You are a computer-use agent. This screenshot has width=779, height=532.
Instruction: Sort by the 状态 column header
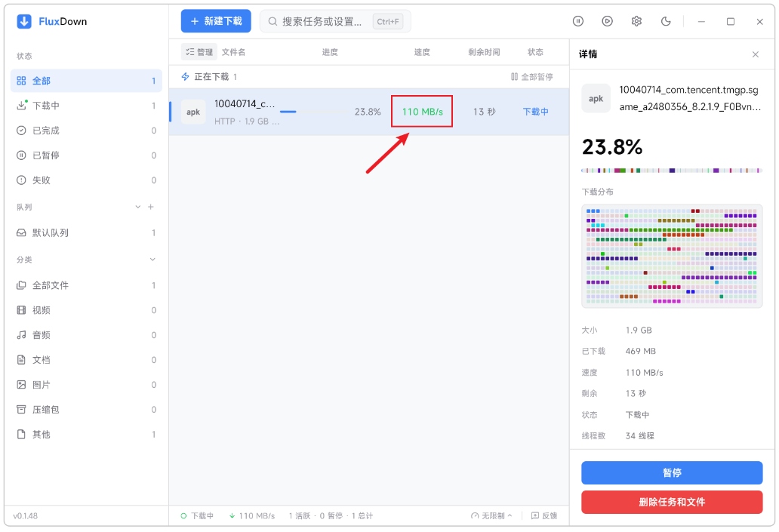pos(536,52)
